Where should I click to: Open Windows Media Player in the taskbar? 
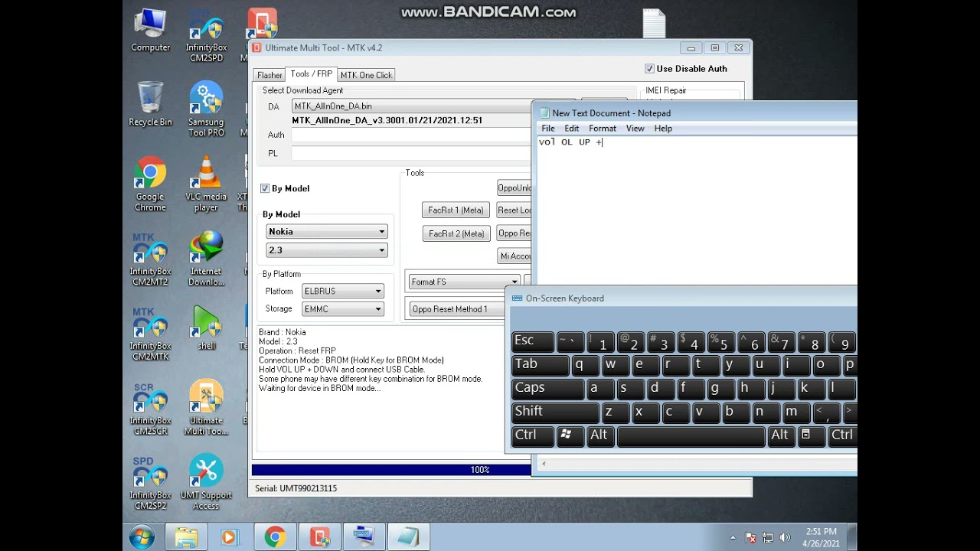coord(229,537)
